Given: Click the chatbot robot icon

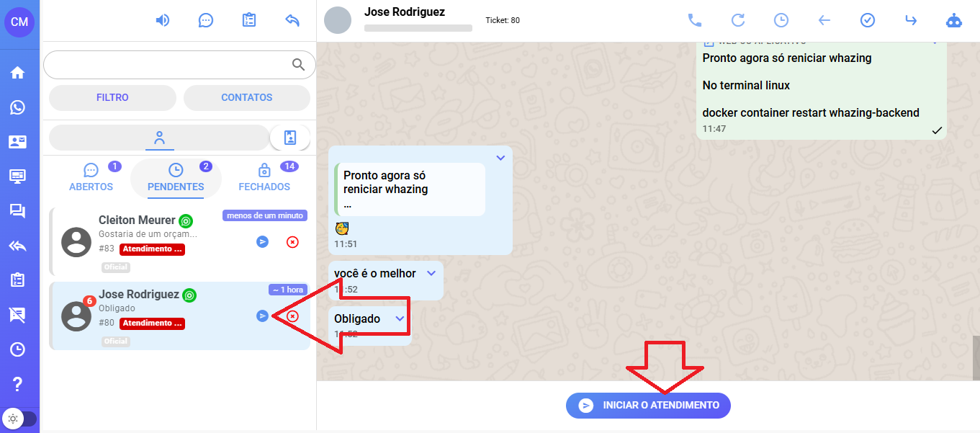Looking at the screenshot, I should point(954,20).
